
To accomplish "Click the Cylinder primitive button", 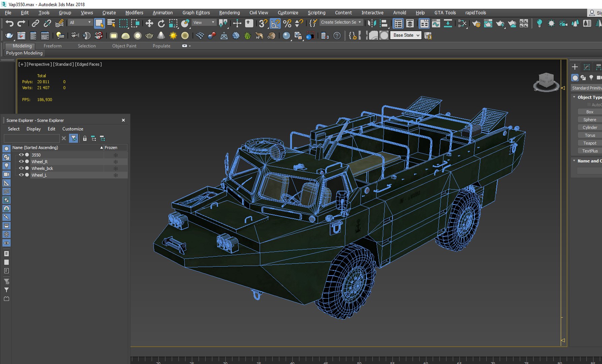I will click(590, 127).
